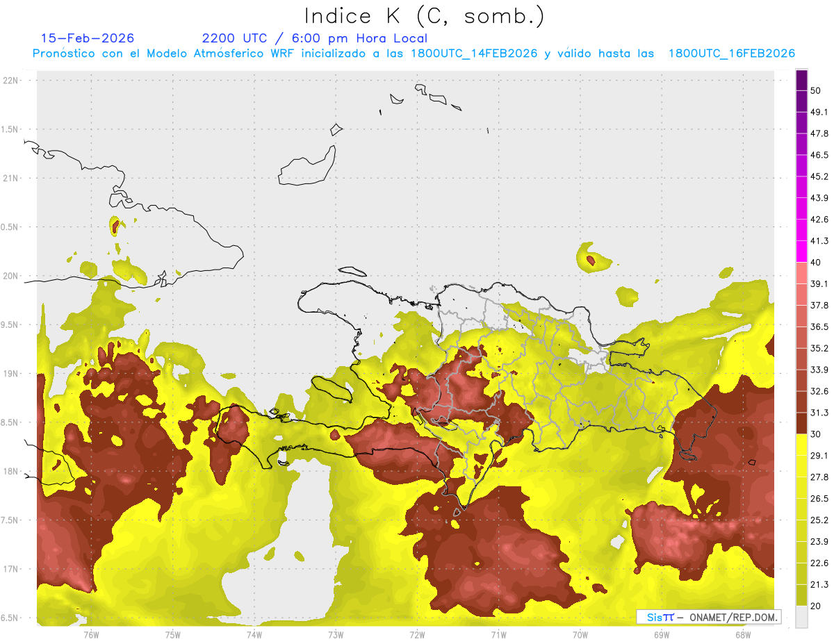The height and width of the screenshot is (644, 834).
Task: Click the '75W' longitude axis label
Action: [173, 635]
